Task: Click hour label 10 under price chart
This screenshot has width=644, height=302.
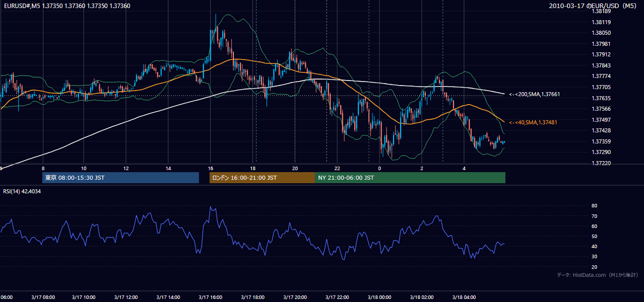Action: (84, 168)
